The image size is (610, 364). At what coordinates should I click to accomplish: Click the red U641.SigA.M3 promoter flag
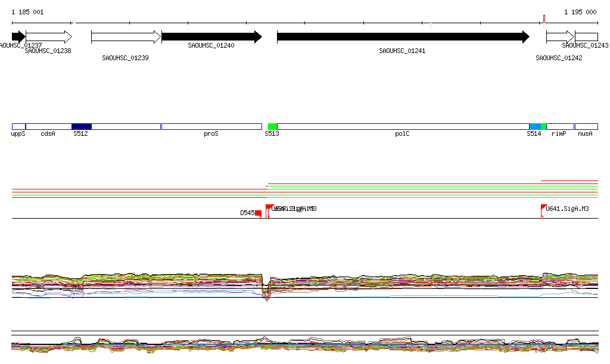coord(544,208)
